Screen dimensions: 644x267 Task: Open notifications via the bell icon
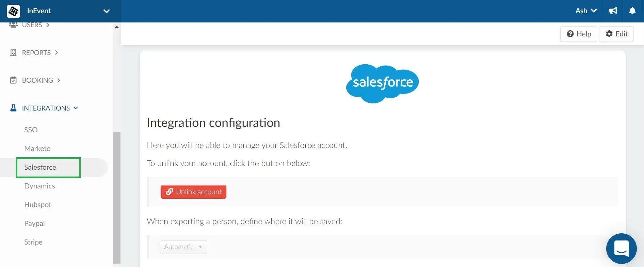[x=632, y=11]
